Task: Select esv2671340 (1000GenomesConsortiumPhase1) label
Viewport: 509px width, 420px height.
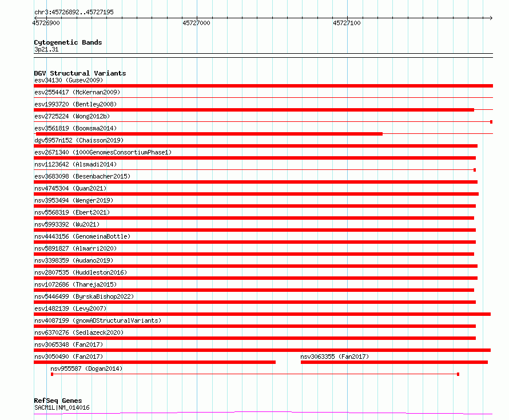Action: coord(103,152)
